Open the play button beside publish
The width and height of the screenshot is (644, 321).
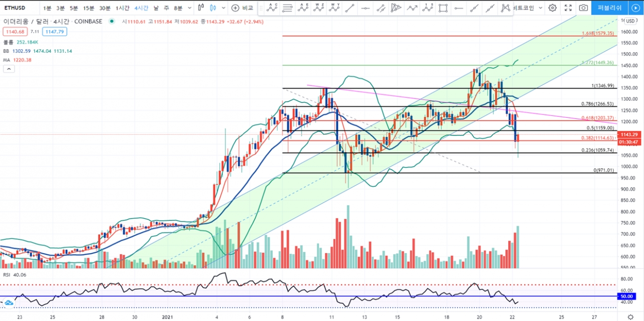635,8
